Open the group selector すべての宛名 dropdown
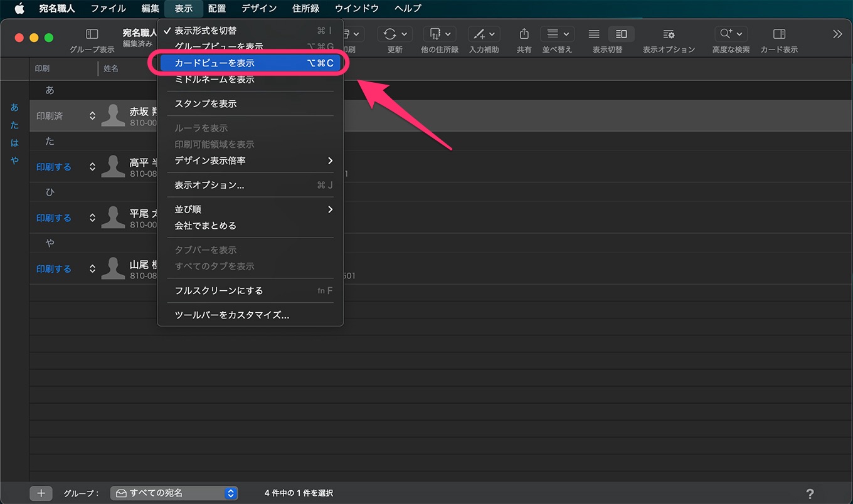 174,493
